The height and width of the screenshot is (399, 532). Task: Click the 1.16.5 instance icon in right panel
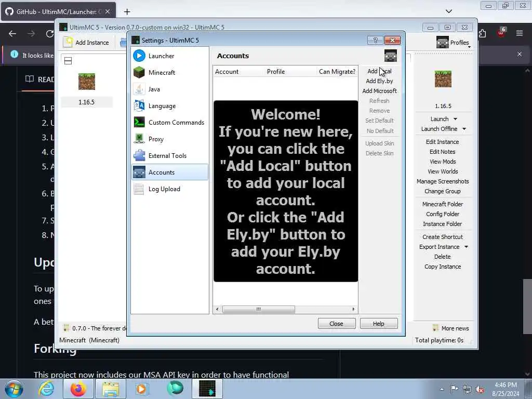click(443, 79)
